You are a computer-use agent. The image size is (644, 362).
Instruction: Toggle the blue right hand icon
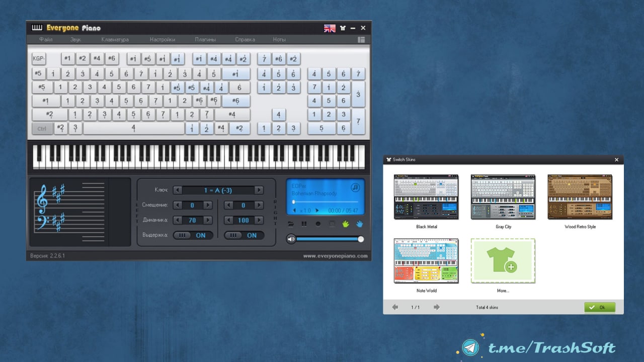(360, 224)
